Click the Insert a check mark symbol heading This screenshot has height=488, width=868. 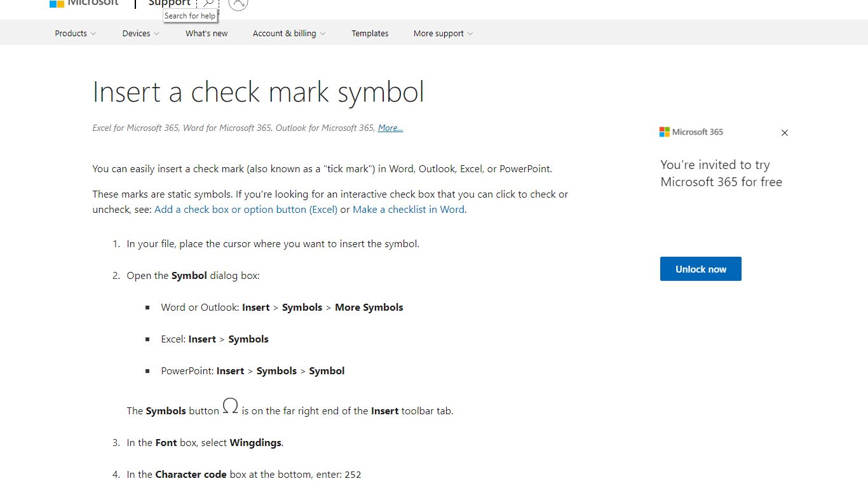[x=258, y=92]
